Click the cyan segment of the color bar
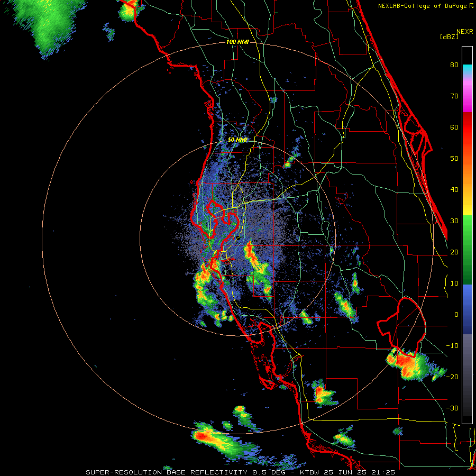The image size is (476, 476). click(467, 69)
